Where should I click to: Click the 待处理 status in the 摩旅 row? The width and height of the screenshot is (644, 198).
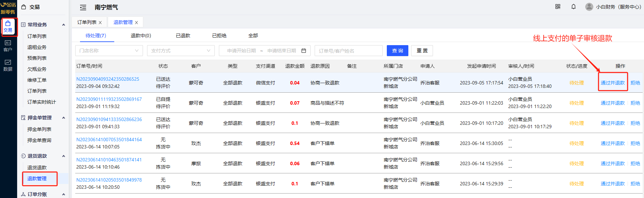pyautogui.click(x=577, y=163)
